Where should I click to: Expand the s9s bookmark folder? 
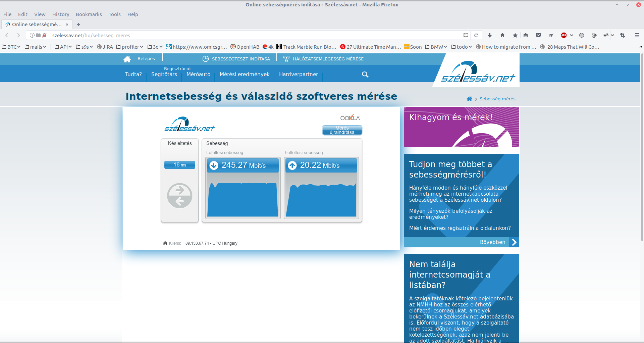(85, 47)
